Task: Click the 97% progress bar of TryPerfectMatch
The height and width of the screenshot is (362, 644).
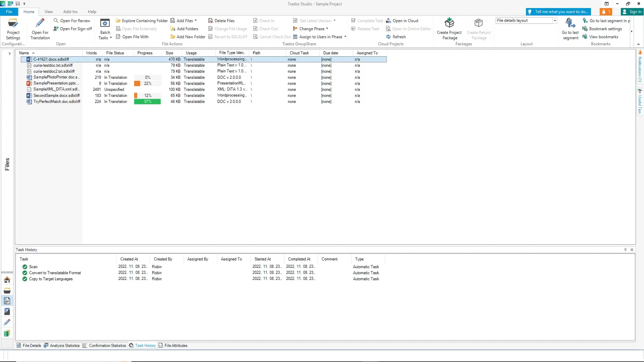Action: pyautogui.click(x=148, y=102)
